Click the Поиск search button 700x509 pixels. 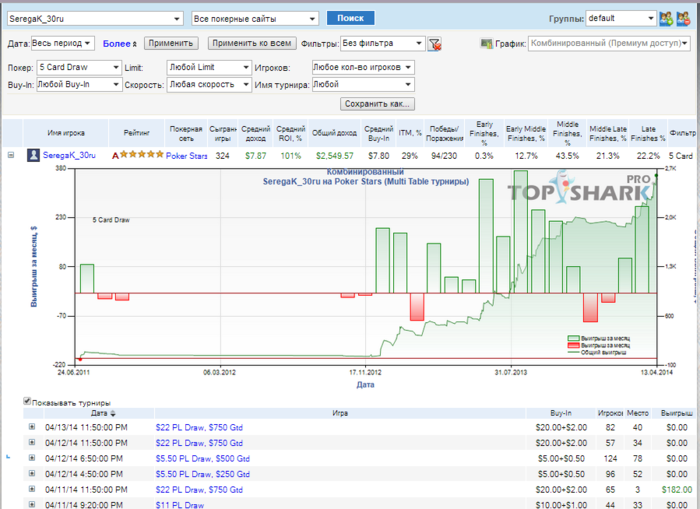(x=350, y=18)
